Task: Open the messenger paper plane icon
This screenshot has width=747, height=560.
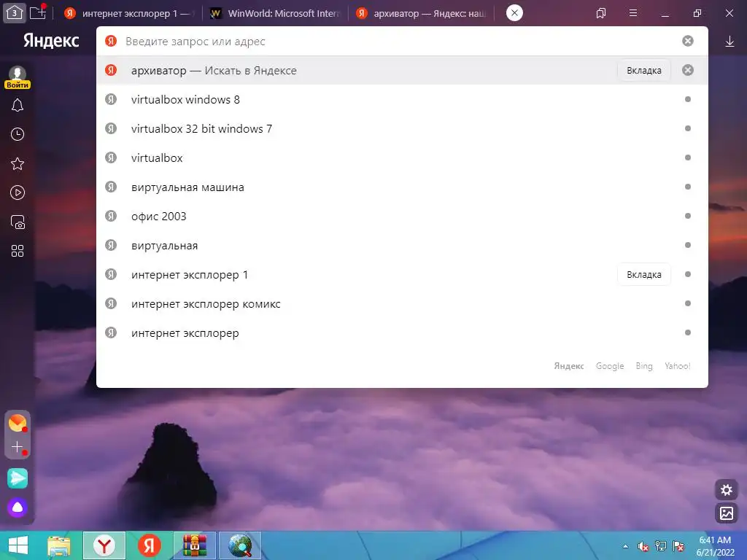Action: coord(18,478)
